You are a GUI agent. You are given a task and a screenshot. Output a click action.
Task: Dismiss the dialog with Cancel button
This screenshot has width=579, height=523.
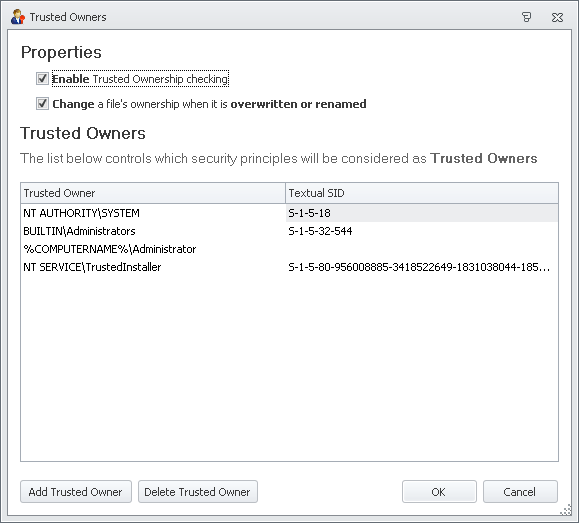point(520,492)
